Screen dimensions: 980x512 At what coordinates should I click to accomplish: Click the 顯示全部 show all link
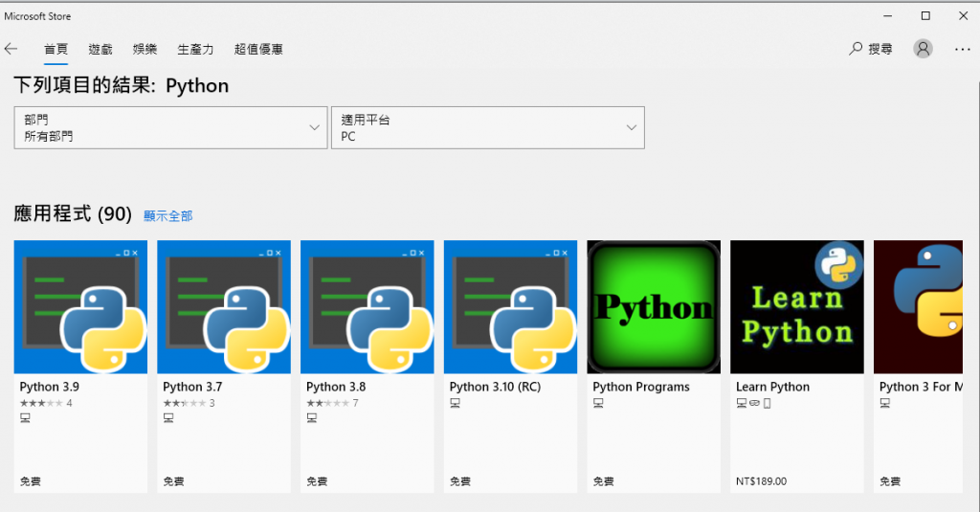[x=168, y=215]
